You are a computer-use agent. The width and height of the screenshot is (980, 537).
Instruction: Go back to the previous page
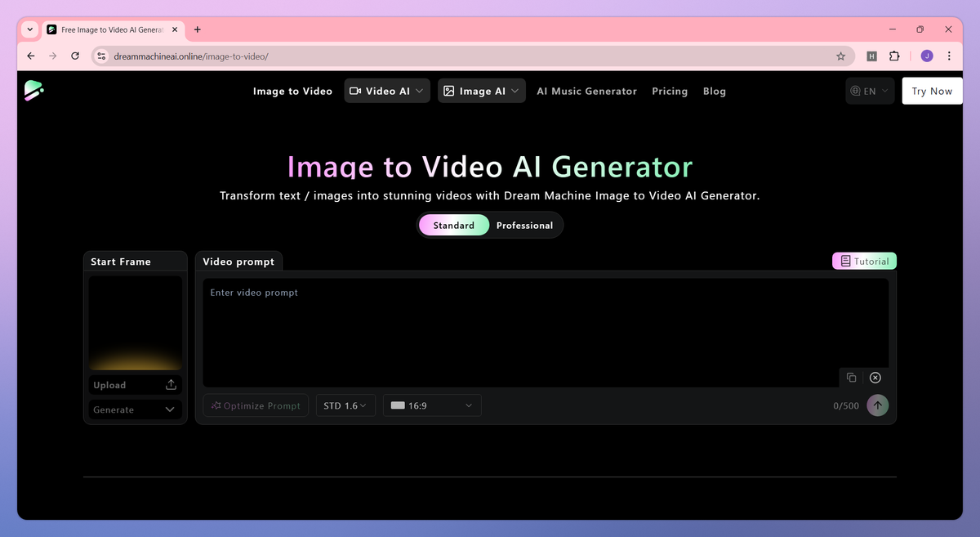[x=31, y=56]
